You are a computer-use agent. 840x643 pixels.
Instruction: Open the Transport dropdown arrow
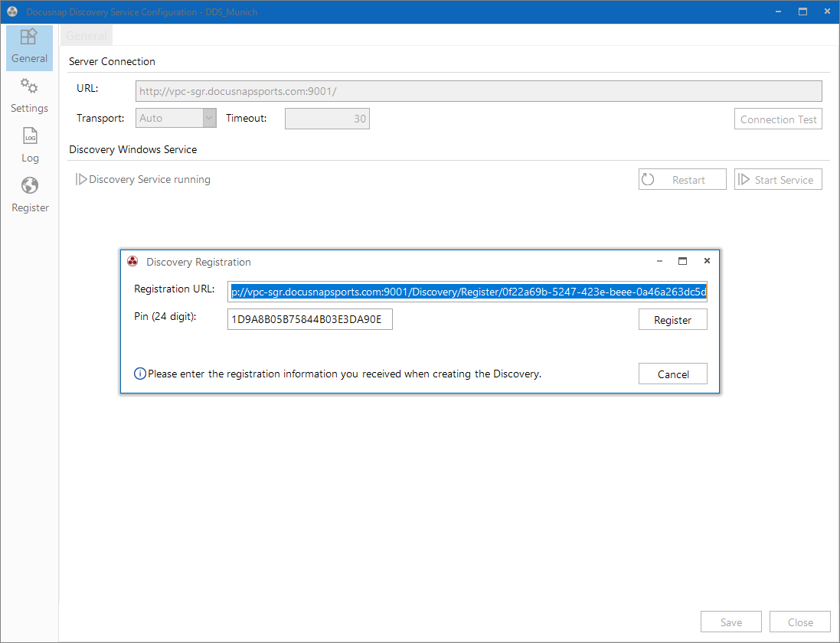(x=210, y=119)
